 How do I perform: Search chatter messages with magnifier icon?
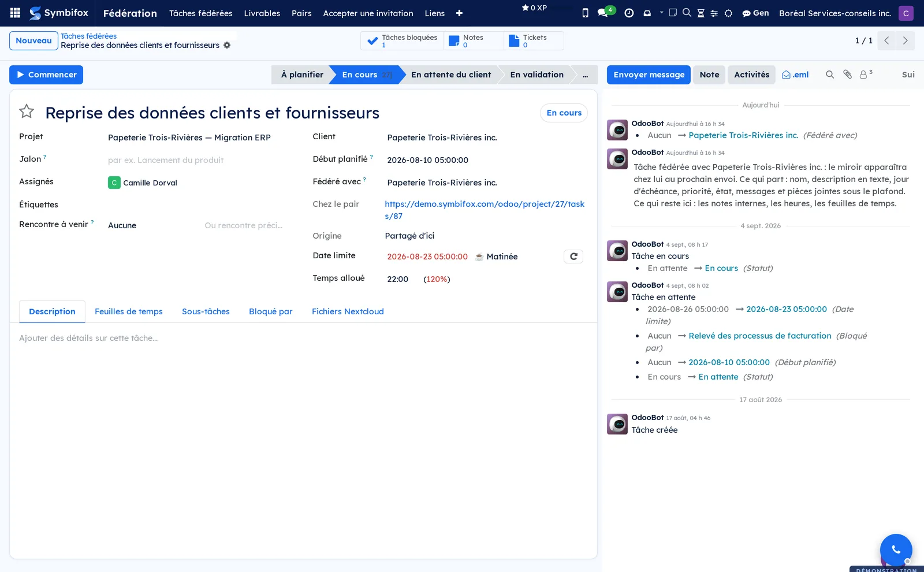830,75
